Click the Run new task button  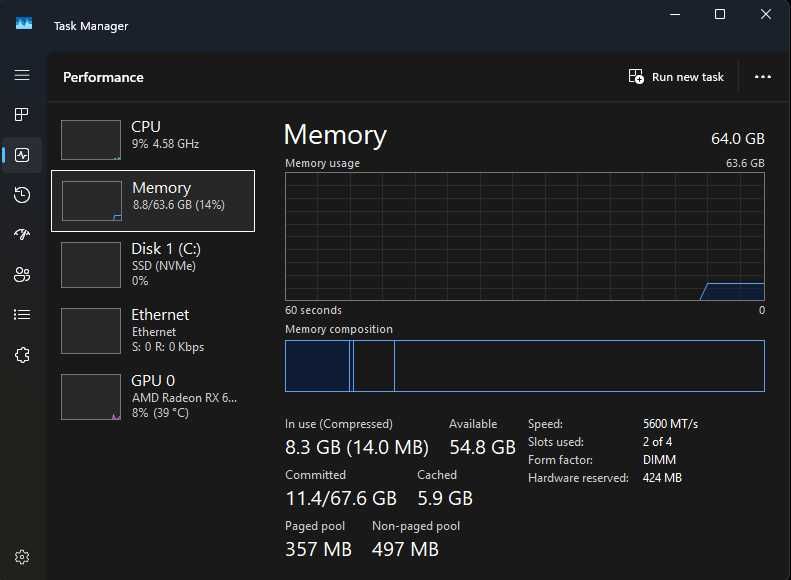pyautogui.click(x=676, y=77)
